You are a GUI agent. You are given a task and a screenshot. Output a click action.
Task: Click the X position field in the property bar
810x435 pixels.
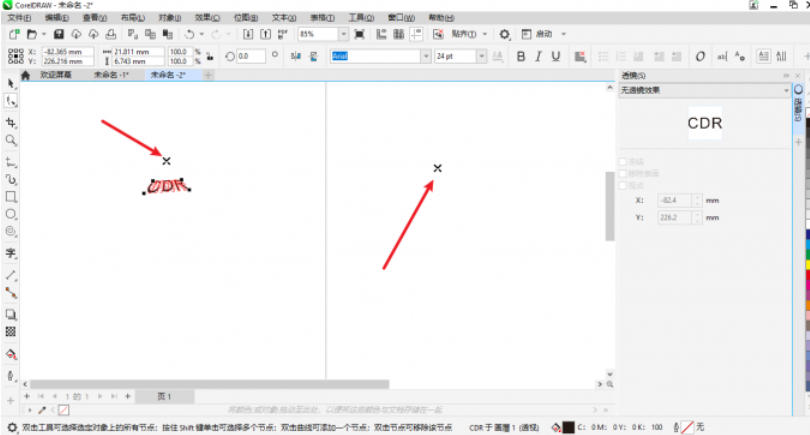coord(68,52)
